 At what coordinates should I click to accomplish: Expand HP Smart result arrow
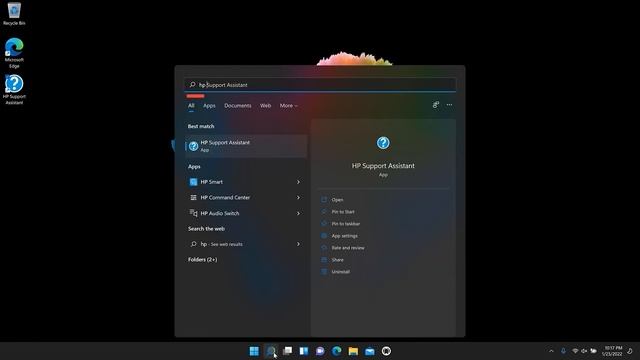(x=298, y=182)
